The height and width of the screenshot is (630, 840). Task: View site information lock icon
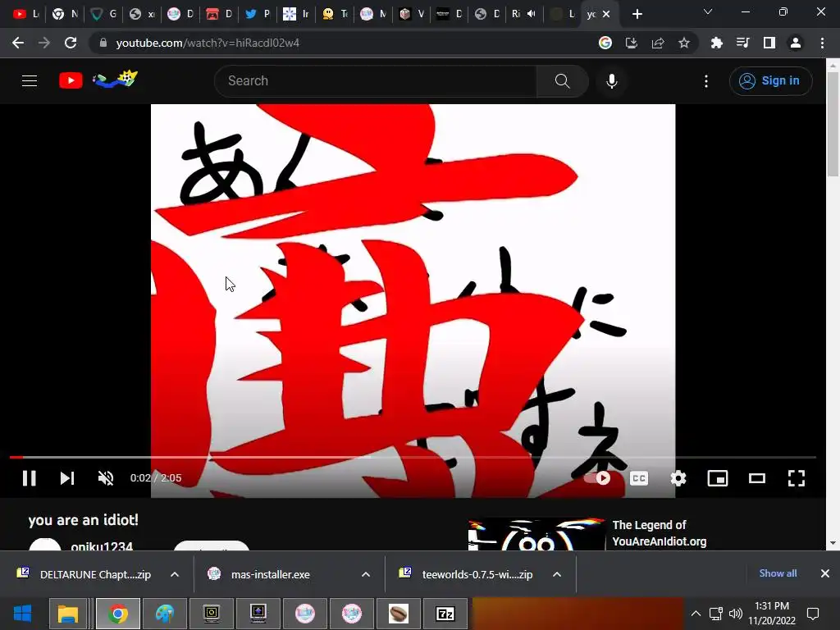pyautogui.click(x=103, y=43)
